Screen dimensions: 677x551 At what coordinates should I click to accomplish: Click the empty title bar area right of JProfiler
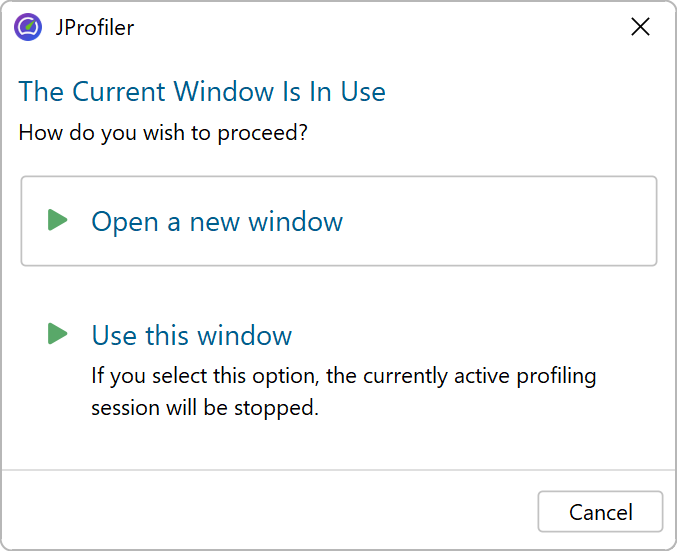coord(380,28)
